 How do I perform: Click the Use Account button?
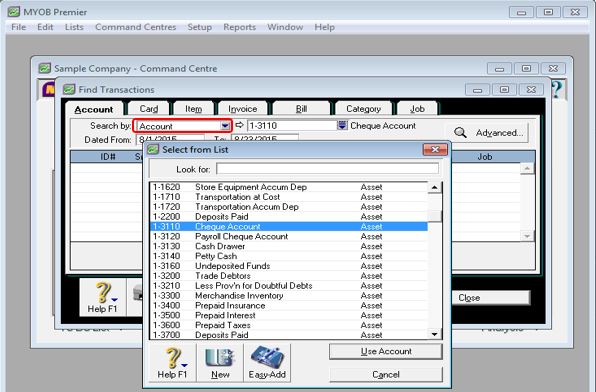coord(386,351)
